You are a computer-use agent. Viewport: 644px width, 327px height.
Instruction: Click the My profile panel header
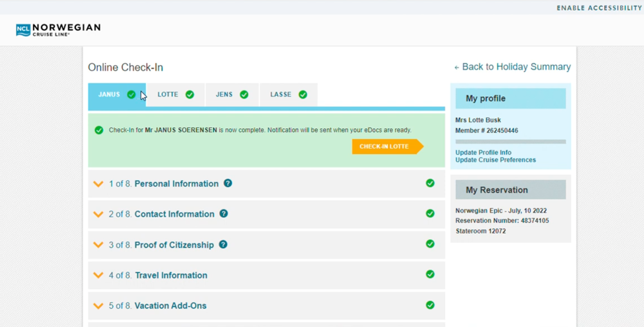tap(511, 98)
